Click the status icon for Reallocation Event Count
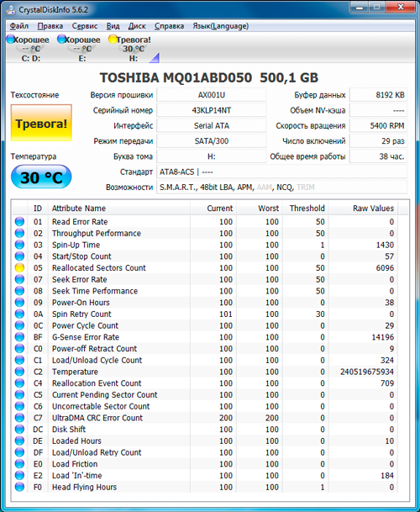 [x=19, y=383]
